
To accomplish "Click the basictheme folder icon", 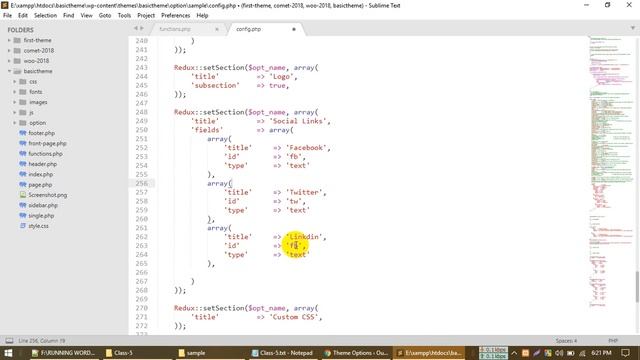I will pyautogui.click(x=17, y=71).
